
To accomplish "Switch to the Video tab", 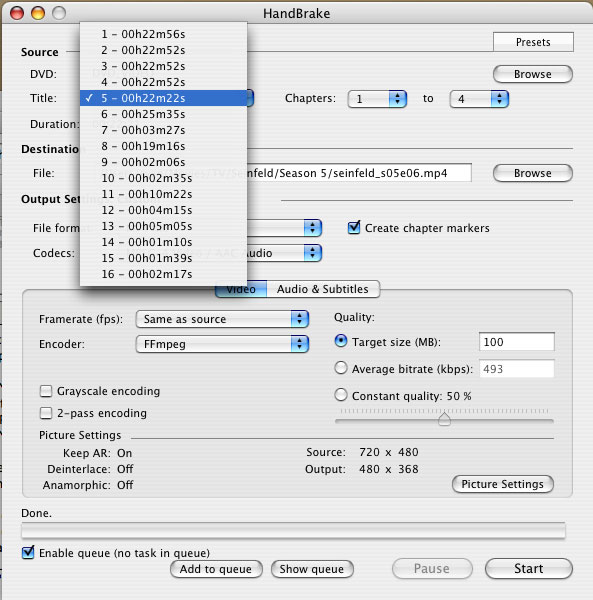I will pyautogui.click(x=241, y=290).
